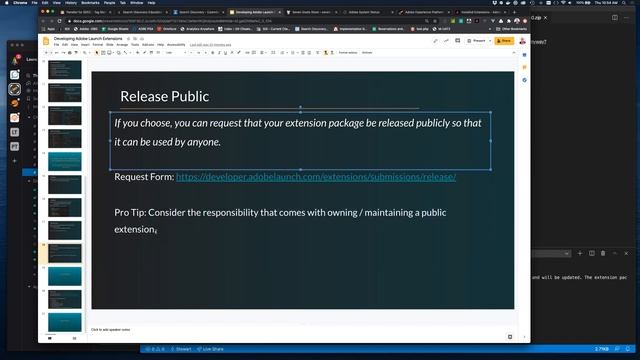Select the text box tool
Screen dimensions: 640x360
103,53
